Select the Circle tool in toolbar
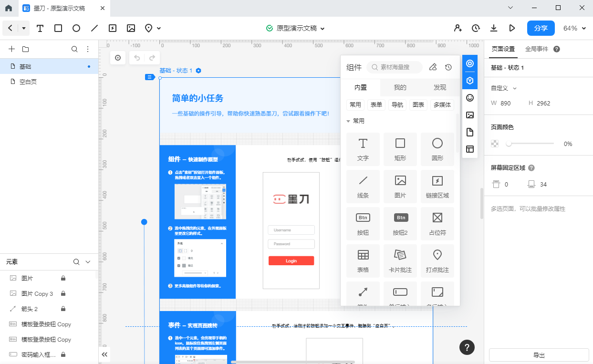Image resolution: width=593 pixels, height=364 pixels. [76, 28]
